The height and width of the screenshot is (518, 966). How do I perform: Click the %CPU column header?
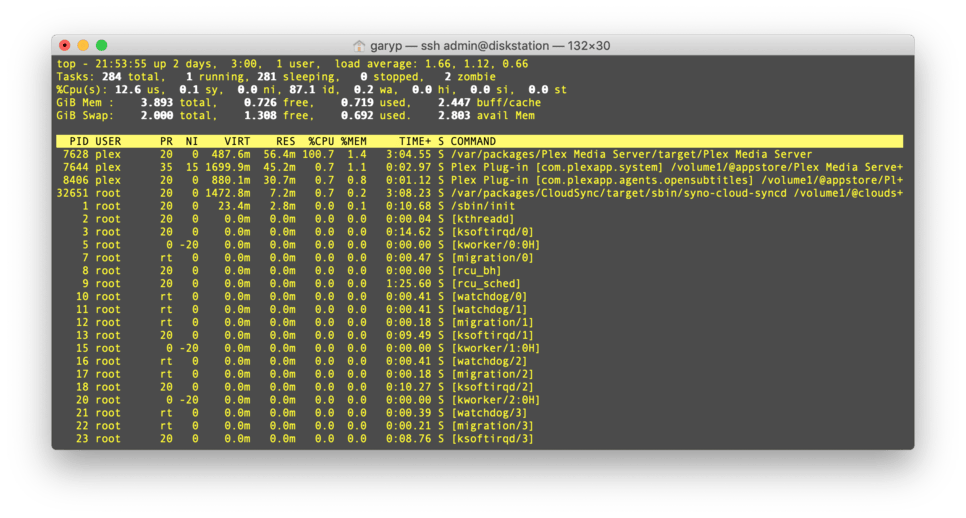pos(321,141)
